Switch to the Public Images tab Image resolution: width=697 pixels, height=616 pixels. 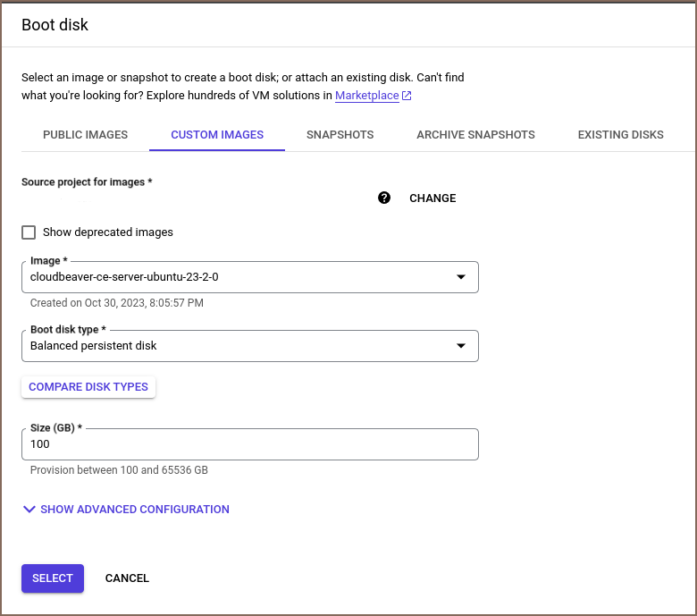point(85,135)
